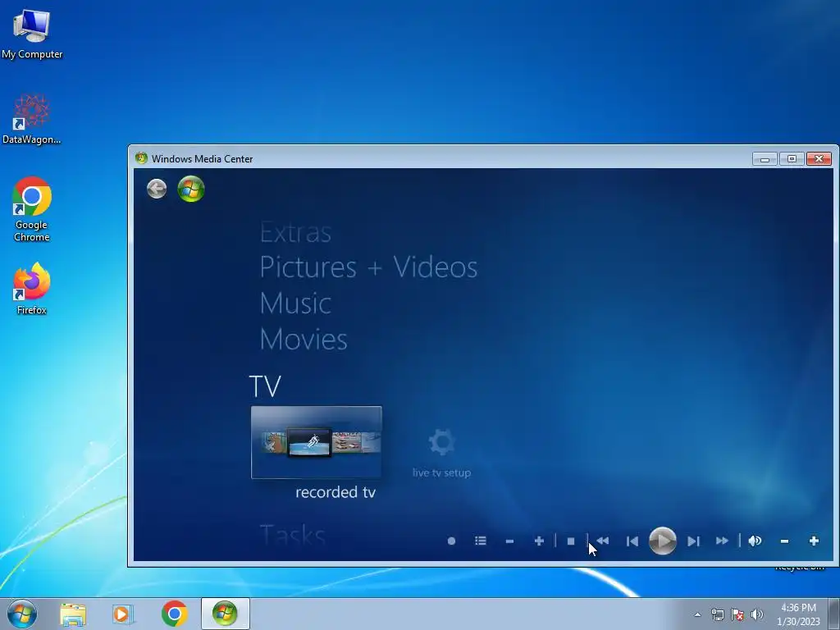Start playback with the round play button

click(x=663, y=541)
